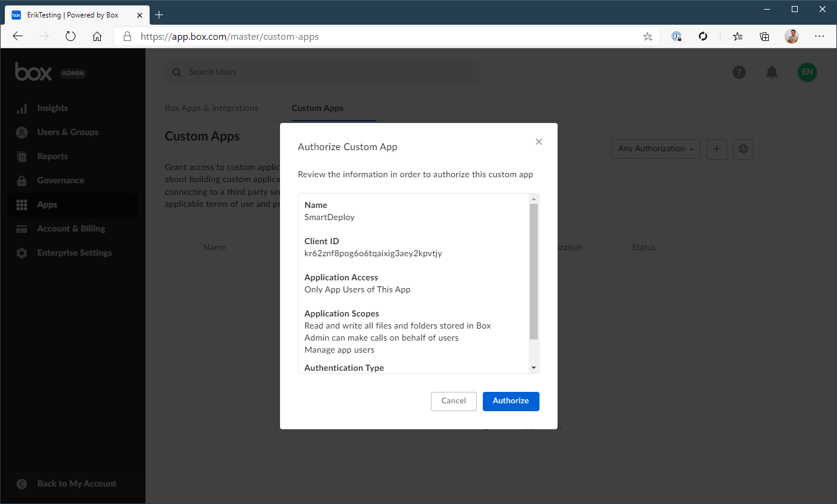Focus the Search Users field
The width and height of the screenshot is (837, 504).
(322, 72)
